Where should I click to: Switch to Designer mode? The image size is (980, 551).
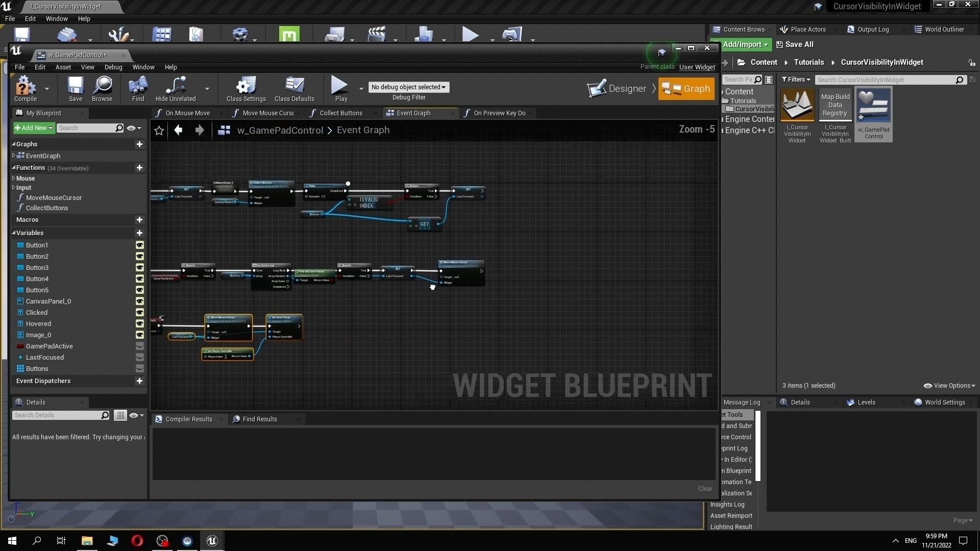(x=617, y=89)
